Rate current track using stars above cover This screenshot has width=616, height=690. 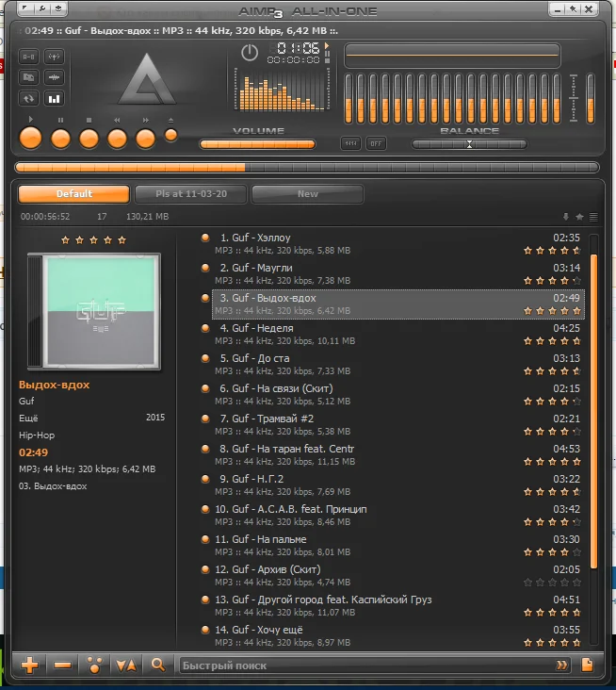tap(93, 239)
